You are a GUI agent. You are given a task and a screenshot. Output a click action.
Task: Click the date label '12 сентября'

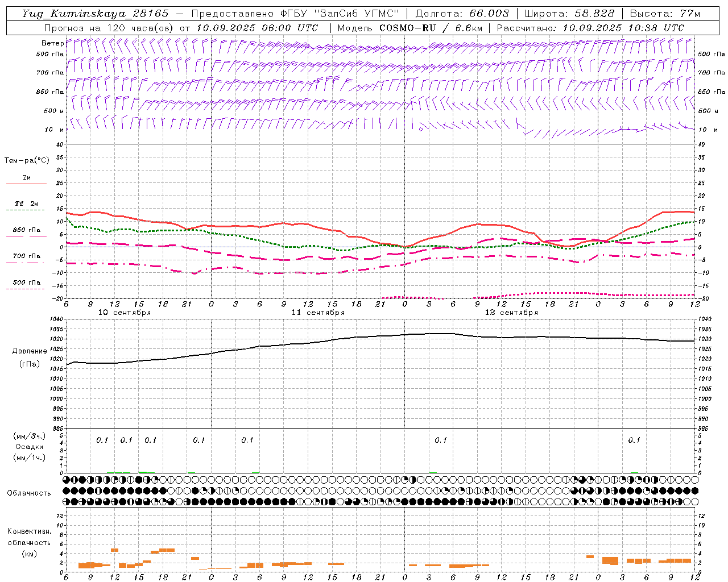pos(511,313)
